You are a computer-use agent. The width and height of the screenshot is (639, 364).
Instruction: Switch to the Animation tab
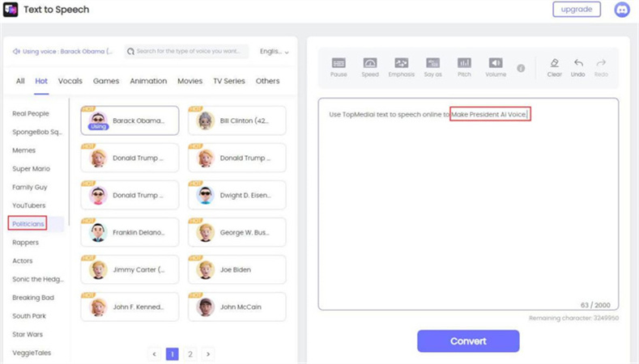point(148,81)
